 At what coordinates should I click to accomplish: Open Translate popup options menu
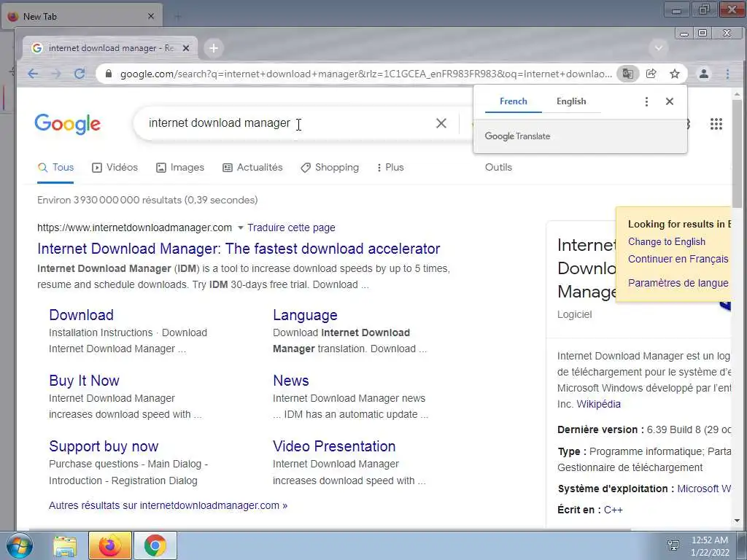click(646, 101)
